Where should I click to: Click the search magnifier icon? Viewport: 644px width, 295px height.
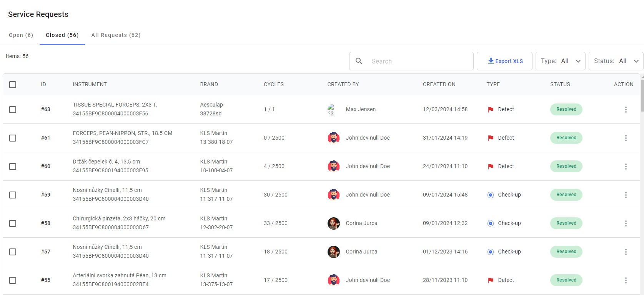tap(359, 61)
